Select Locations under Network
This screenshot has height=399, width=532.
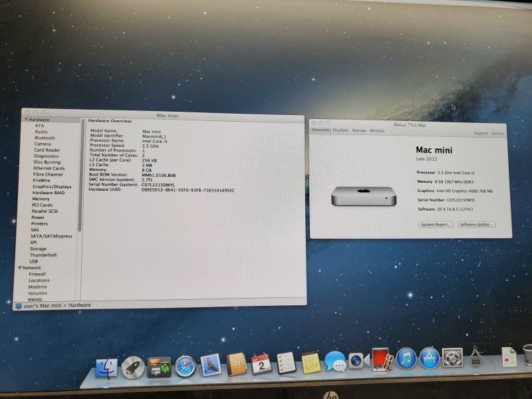pos(39,281)
